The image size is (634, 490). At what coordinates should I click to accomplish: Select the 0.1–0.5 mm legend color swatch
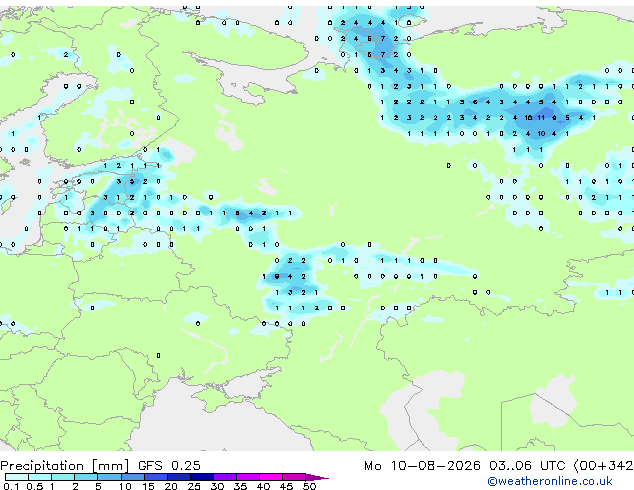point(17,477)
